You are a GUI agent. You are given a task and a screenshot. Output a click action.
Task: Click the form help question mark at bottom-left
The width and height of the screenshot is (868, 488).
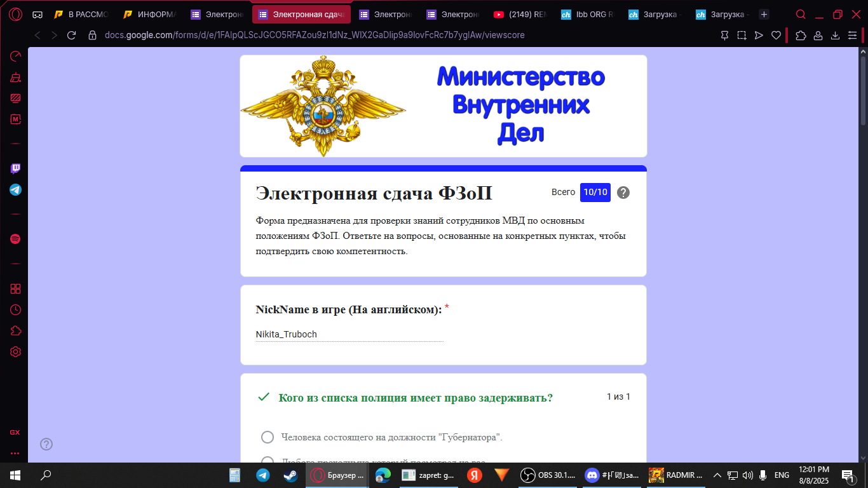pyautogui.click(x=46, y=444)
